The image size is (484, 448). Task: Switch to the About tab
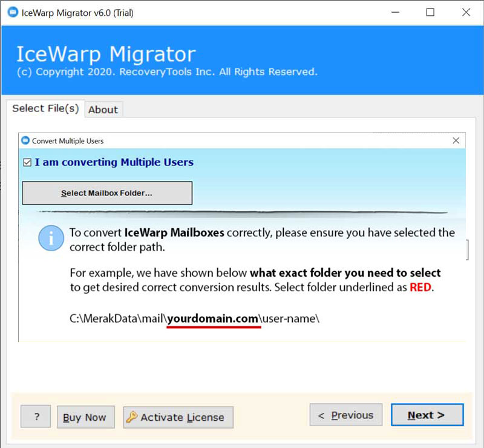(x=103, y=110)
